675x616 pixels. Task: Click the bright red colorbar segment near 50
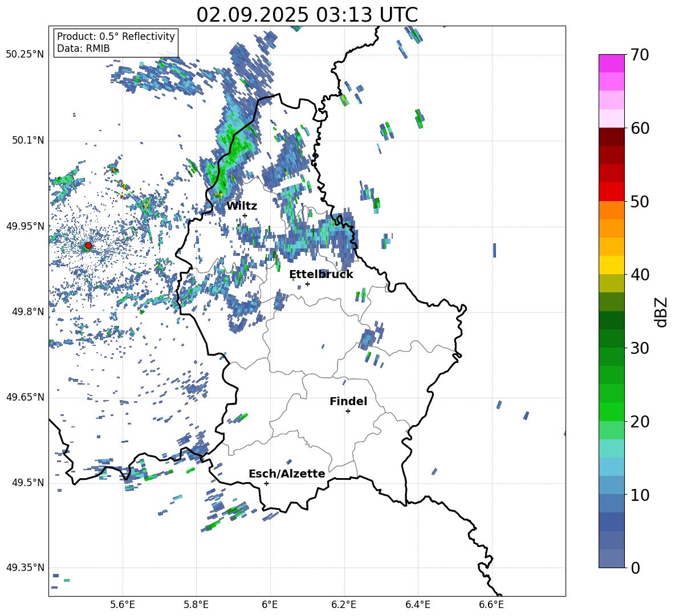(x=611, y=192)
